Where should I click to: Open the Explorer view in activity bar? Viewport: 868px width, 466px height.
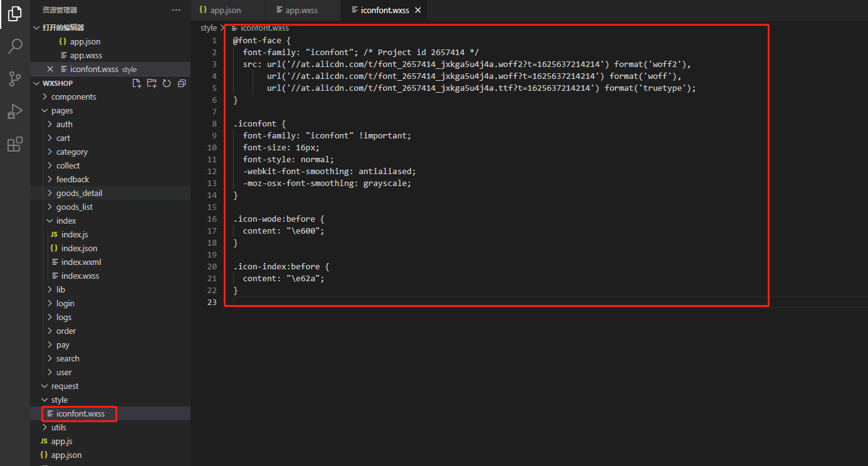point(15,14)
